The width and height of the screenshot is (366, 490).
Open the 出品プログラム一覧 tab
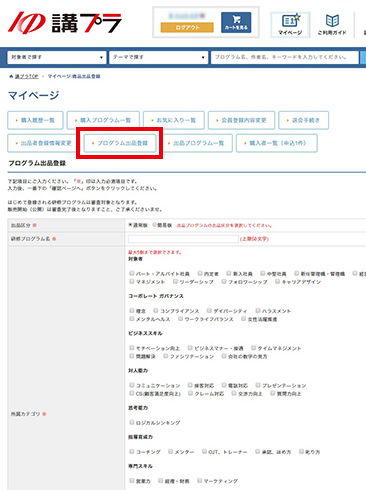click(x=196, y=143)
